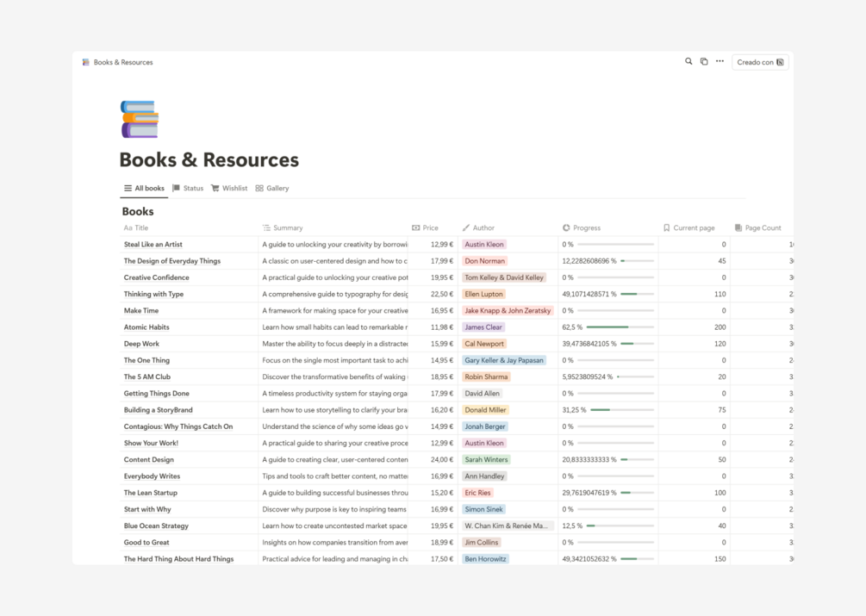The width and height of the screenshot is (866, 616).
Task: Click the Title column header
Action: [136, 228]
